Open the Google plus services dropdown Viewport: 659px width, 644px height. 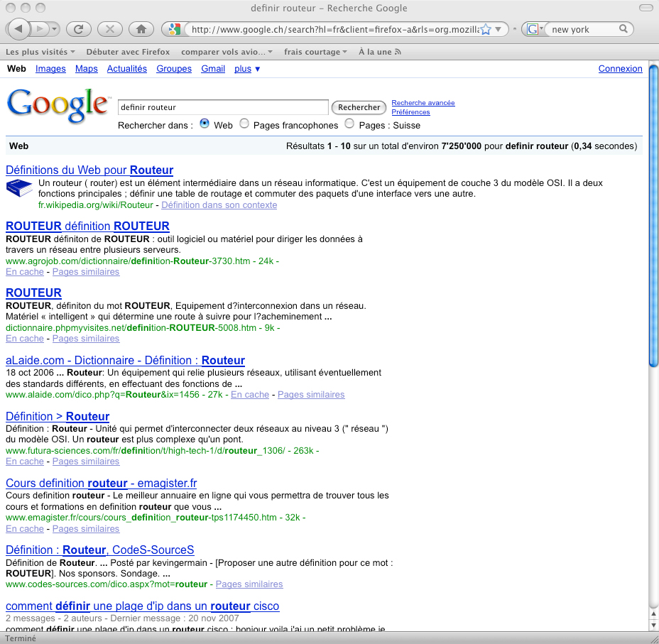pyautogui.click(x=247, y=69)
